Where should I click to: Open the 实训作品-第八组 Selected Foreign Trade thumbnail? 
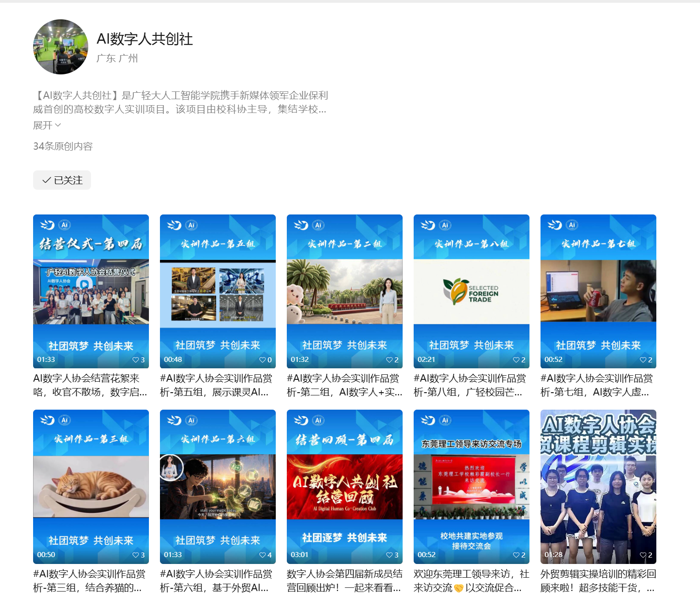472,291
